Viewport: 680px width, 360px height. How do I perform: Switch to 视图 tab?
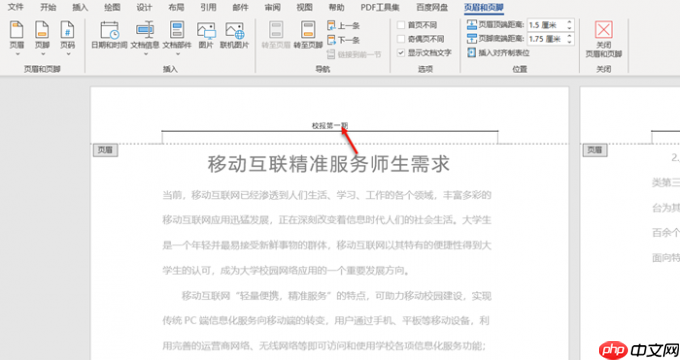click(x=304, y=7)
